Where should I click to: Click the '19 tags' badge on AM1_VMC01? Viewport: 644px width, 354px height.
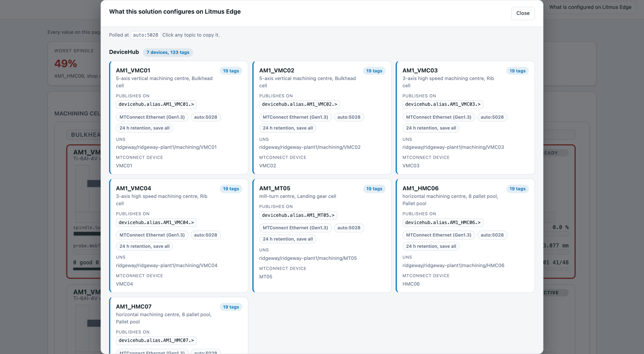tap(231, 71)
